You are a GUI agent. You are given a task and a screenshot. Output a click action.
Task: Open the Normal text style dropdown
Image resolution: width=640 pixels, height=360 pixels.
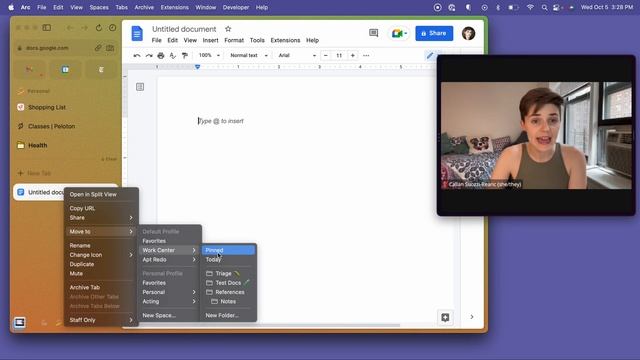point(249,56)
